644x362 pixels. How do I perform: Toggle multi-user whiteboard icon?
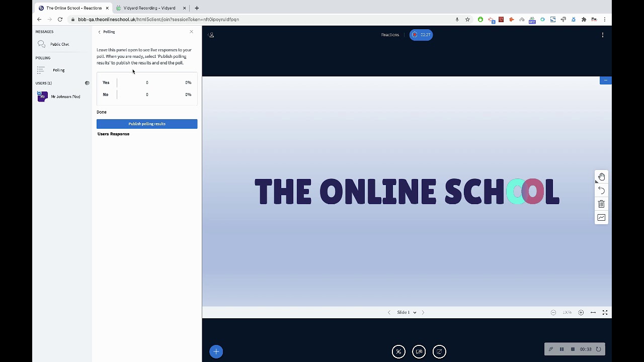tap(601, 217)
